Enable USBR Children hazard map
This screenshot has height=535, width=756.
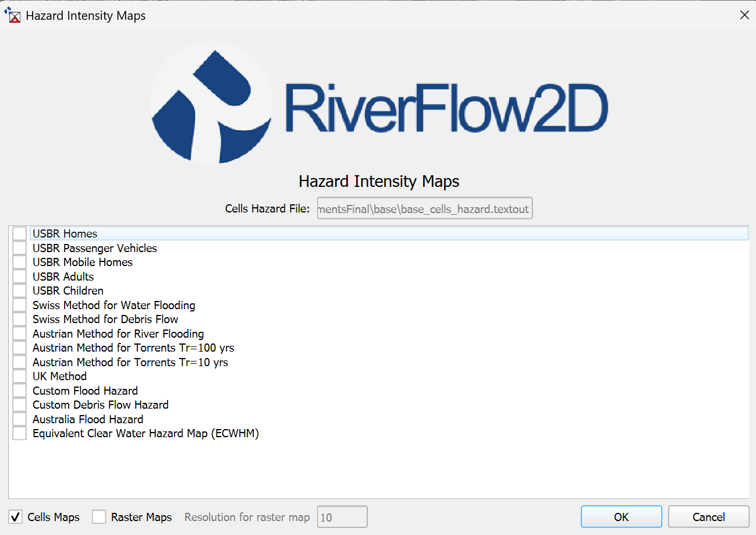[20, 290]
